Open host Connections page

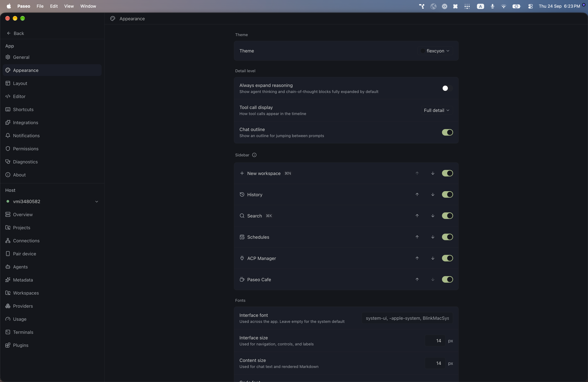tap(52, 241)
